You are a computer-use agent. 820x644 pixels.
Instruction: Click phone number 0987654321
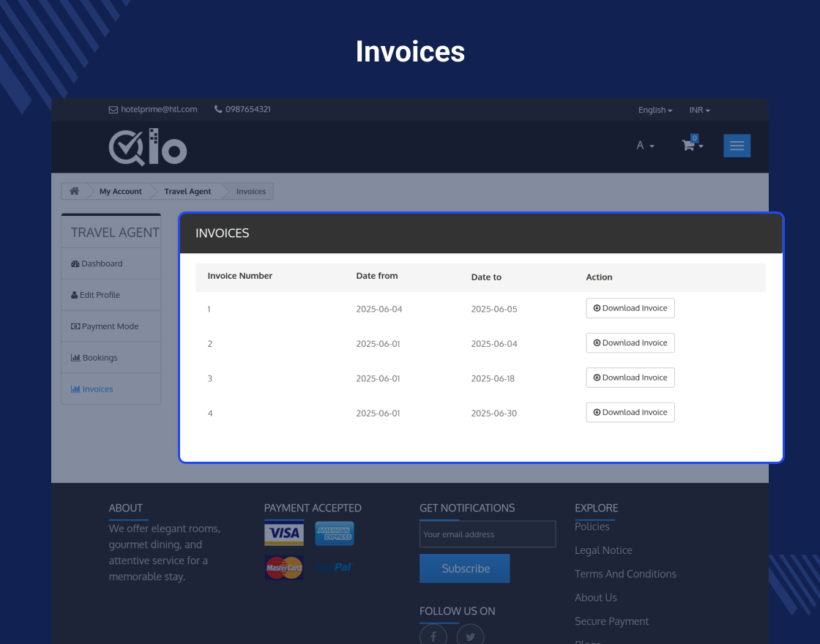pyautogui.click(x=248, y=109)
